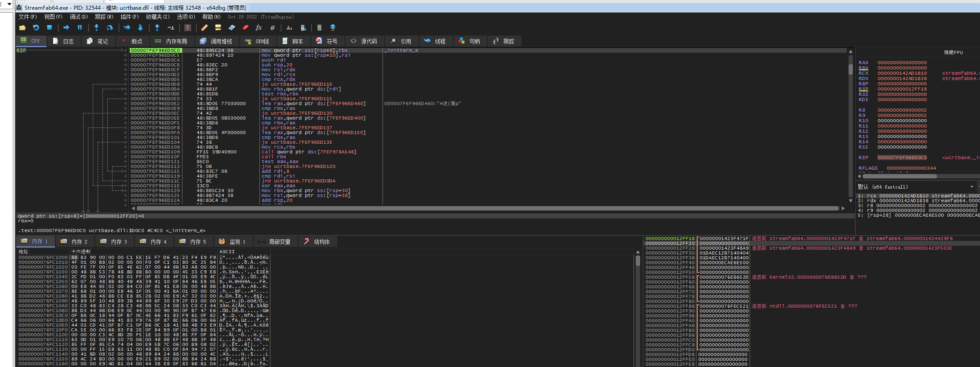Switch to the 跟踪 trace tab
Viewport: 980px width, 367px height.
[x=504, y=41]
